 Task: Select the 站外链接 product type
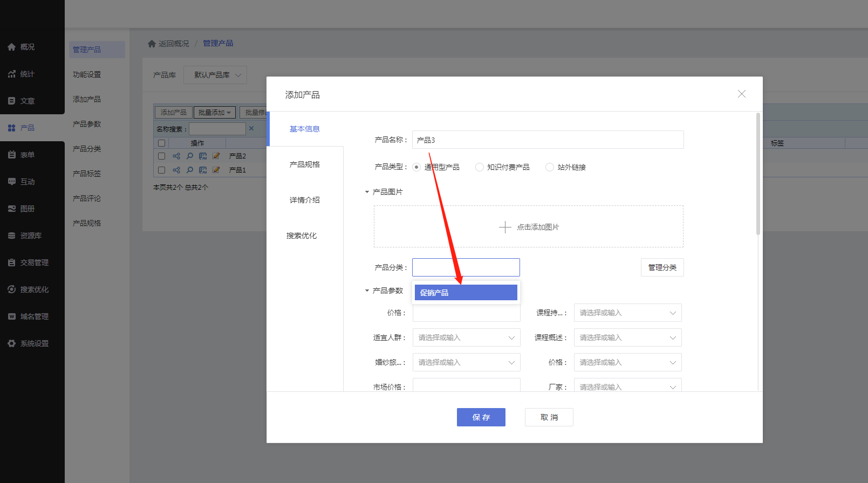click(x=549, y=167)
